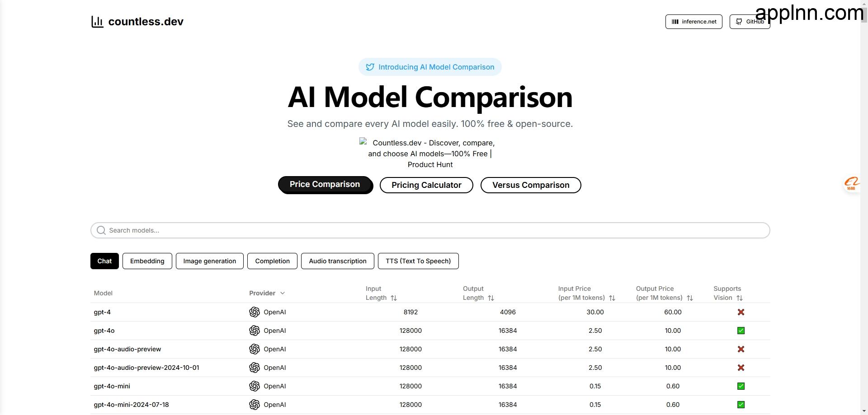Click the Versus Comparison button
Image resolution: width=868 pixels, height=415 pixels.
[x=531, y=185]
